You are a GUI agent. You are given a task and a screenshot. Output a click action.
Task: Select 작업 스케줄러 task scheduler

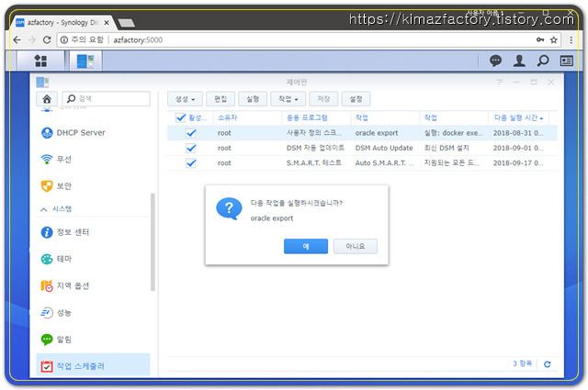(x=93, y=365)
